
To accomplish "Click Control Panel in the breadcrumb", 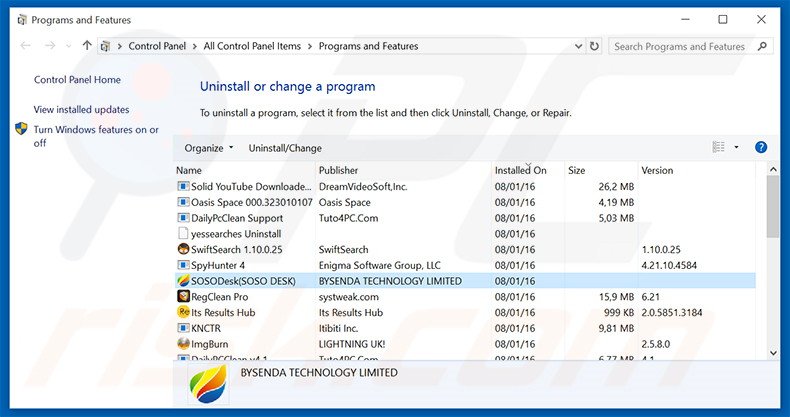I will pos(157,46).
